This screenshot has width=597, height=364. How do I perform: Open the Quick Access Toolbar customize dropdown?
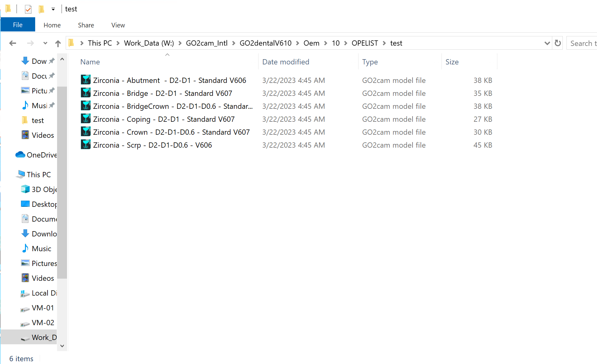coord(53,9)
